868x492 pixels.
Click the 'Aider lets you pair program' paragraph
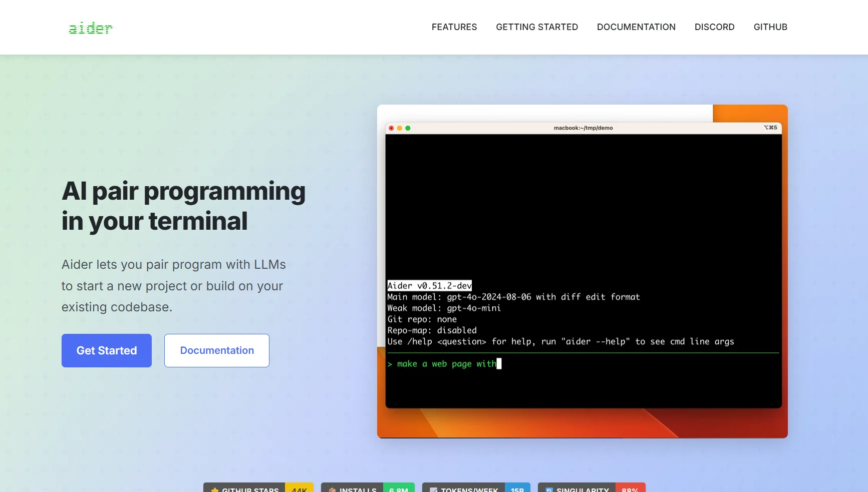tap(174, 286)
